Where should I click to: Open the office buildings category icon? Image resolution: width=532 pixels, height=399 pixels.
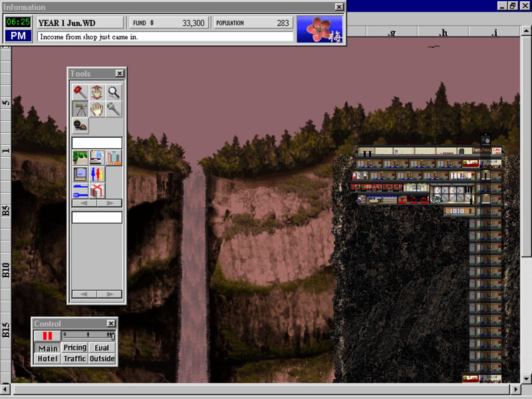pyautogui.click(x=114, y=158)
